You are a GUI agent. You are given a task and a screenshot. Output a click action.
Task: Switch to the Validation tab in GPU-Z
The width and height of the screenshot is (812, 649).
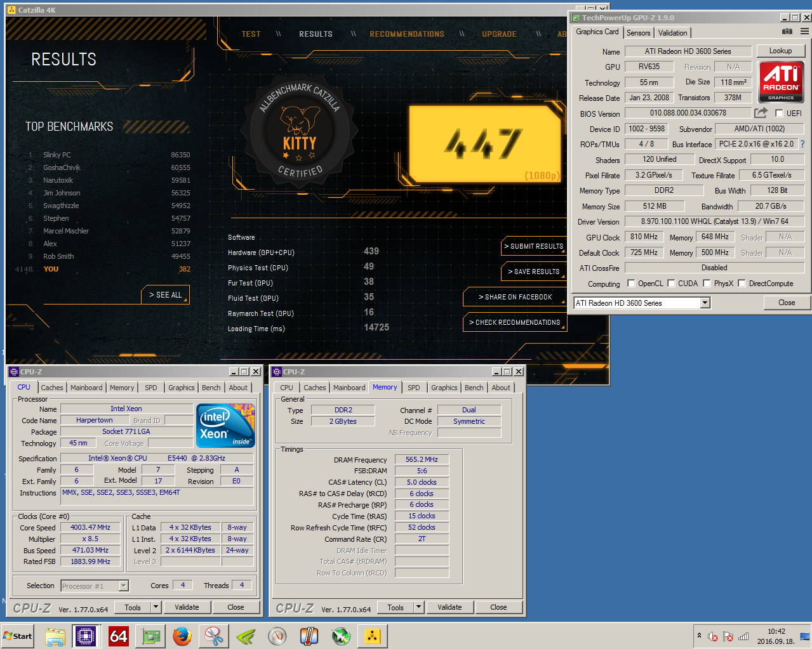coord(672,33)
